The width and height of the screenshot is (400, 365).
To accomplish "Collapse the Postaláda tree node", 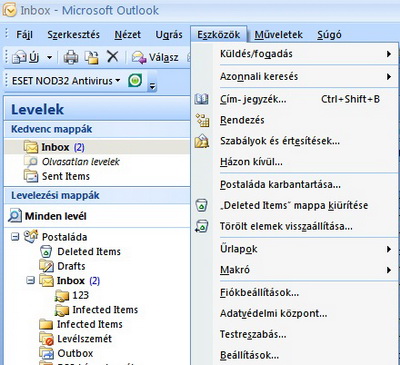I will 15,237.
